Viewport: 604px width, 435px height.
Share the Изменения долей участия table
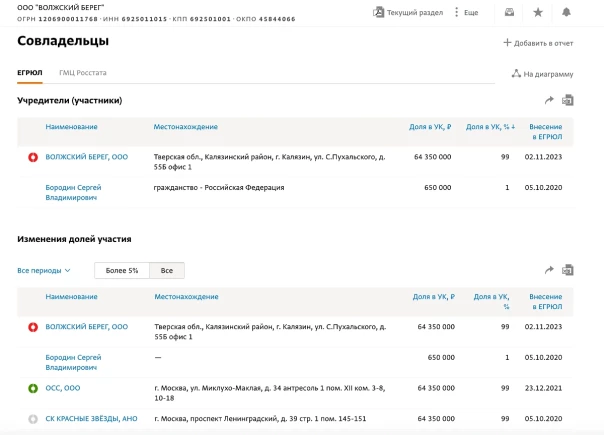(549, 270)
